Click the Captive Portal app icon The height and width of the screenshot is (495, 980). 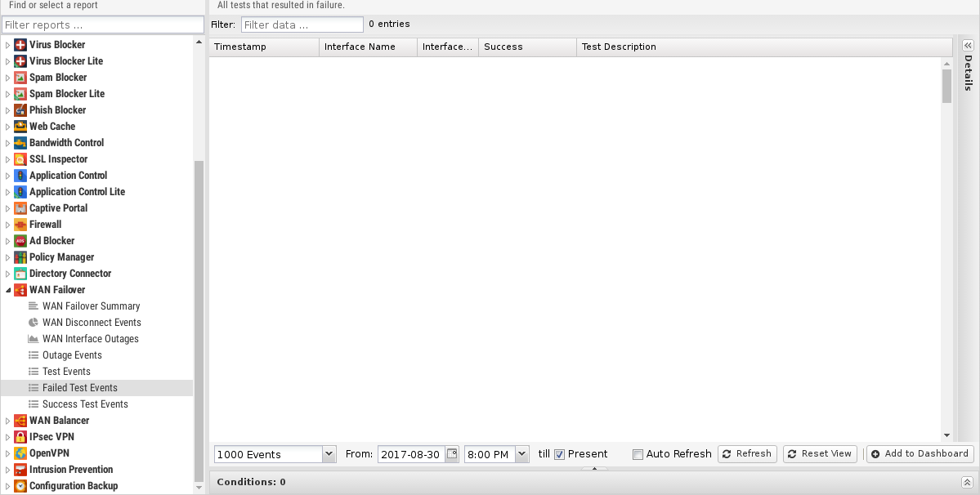20,207
